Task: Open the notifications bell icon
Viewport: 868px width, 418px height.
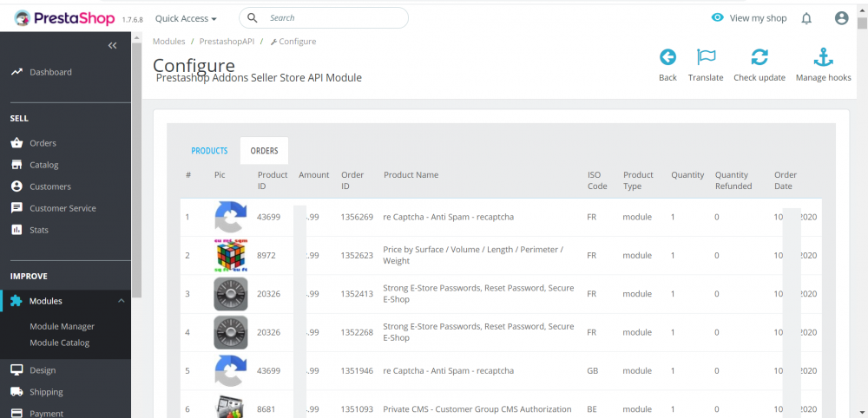Action: (x=806, y=18)
